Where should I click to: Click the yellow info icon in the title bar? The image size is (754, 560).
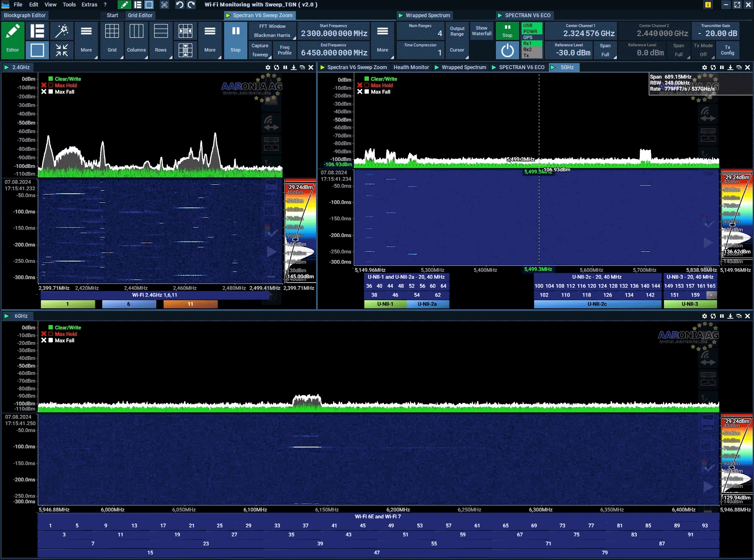click(708, 5)
